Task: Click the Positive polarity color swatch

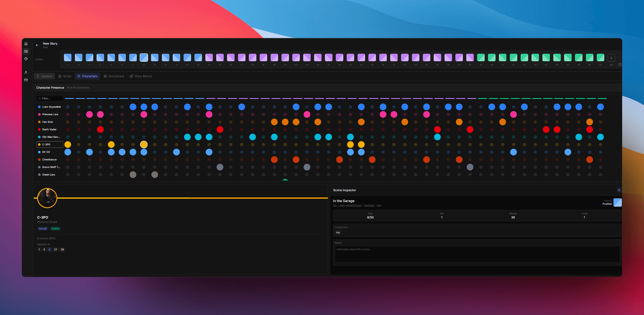Action: (617, 202)
